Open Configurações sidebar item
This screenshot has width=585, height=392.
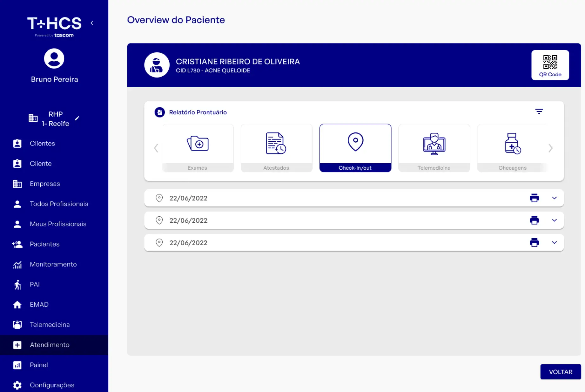[x=54, y=385]
